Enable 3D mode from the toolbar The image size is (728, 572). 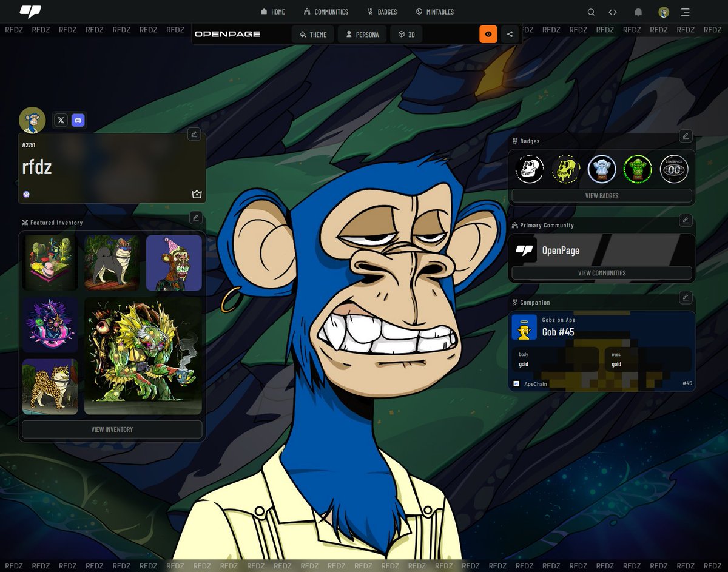point(406,35)
